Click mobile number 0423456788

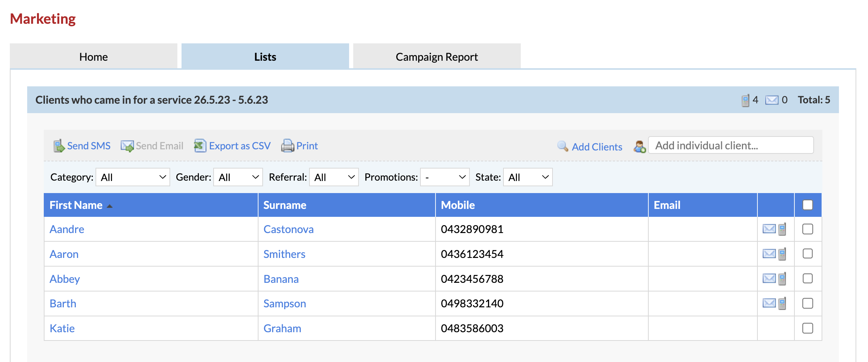[x=472, y=279]
